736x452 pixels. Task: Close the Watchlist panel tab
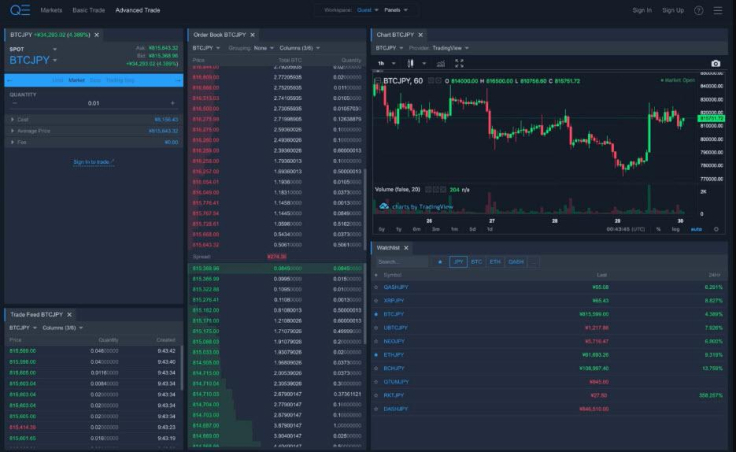pyautogui.click(x=406, y=248)
